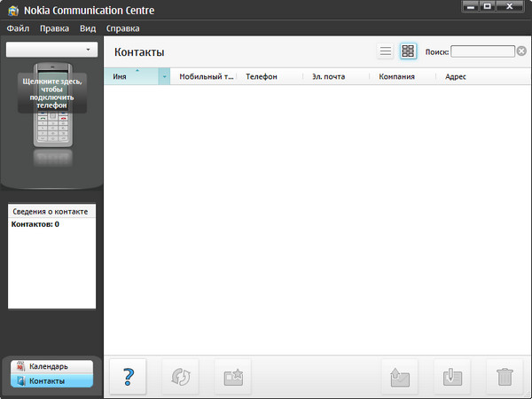Open the Правка menu
The width and height of the screenshot is (532, 399).
(x=54, y=28)
